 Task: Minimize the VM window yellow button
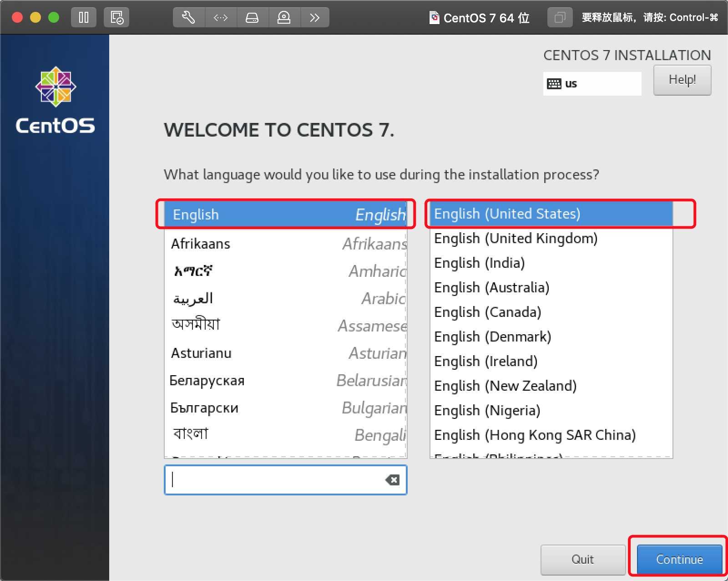pyautogui.click(x=35, y=18)
